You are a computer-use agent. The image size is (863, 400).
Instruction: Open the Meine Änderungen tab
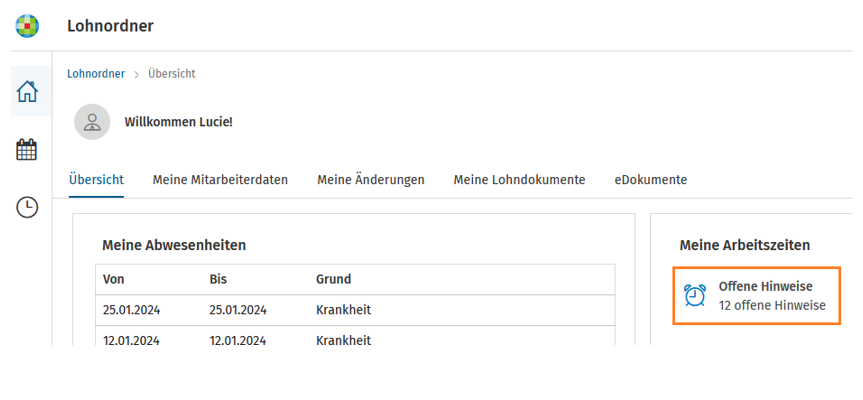[371, 180]
